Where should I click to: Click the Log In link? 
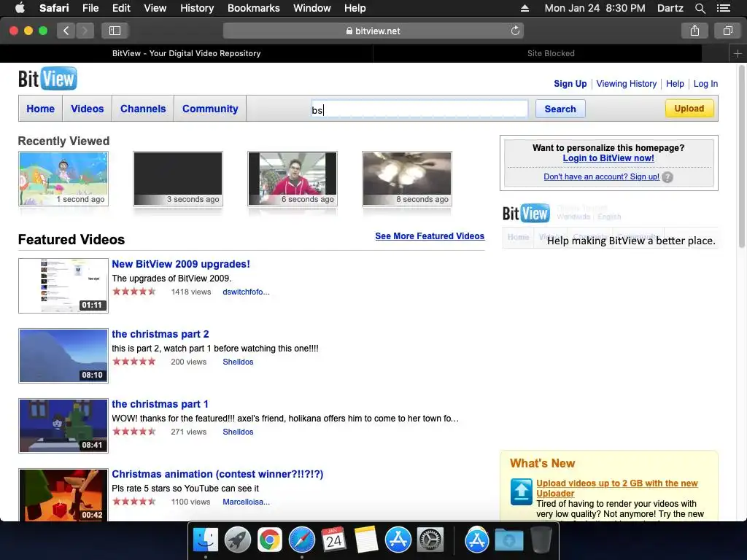tap(705, 84)
